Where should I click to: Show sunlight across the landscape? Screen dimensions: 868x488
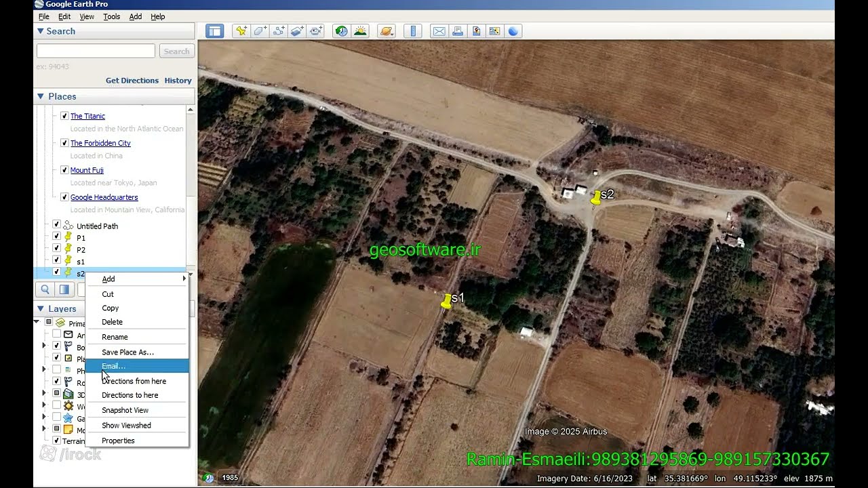point(360,30)
